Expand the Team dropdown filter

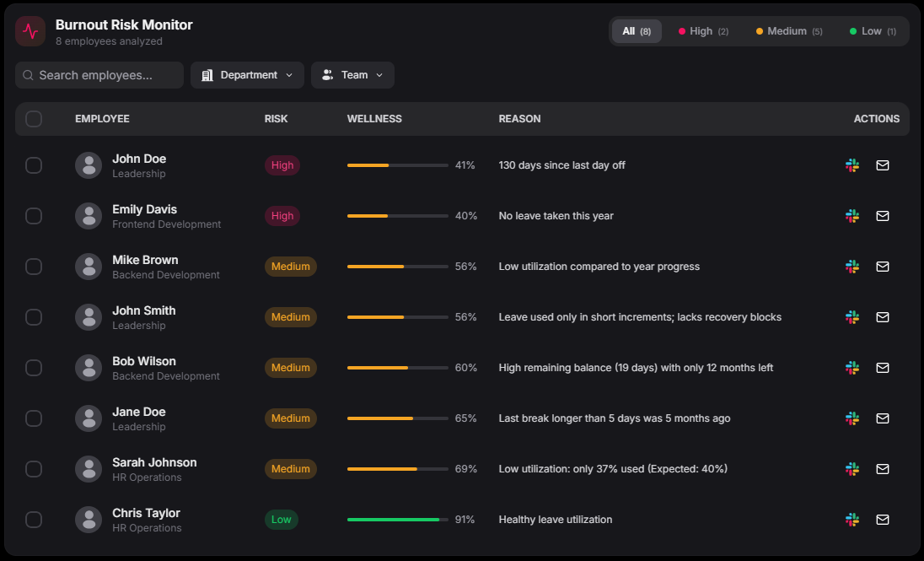coord(352,75)
